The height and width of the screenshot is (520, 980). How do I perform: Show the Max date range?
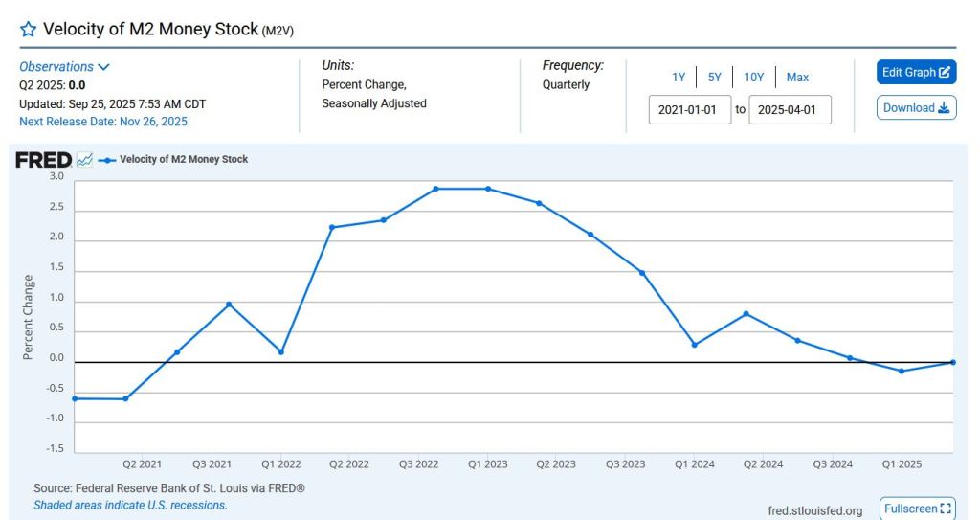(797, 78)
